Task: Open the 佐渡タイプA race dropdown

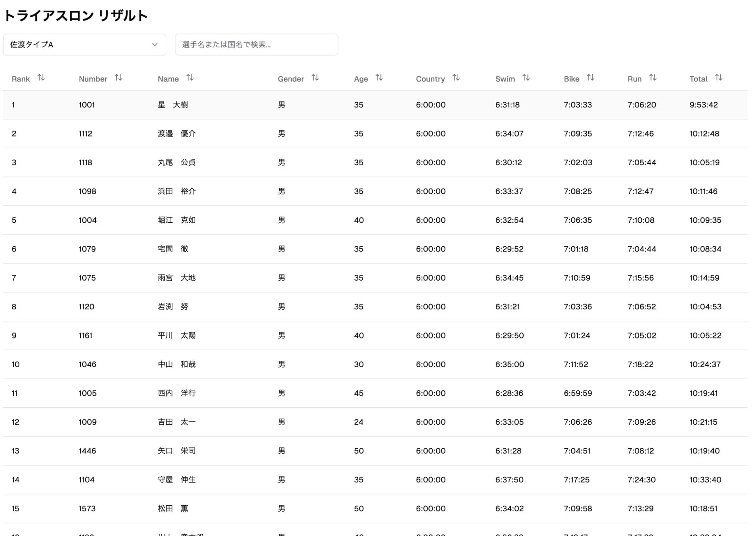Action: tap(84, 44)
